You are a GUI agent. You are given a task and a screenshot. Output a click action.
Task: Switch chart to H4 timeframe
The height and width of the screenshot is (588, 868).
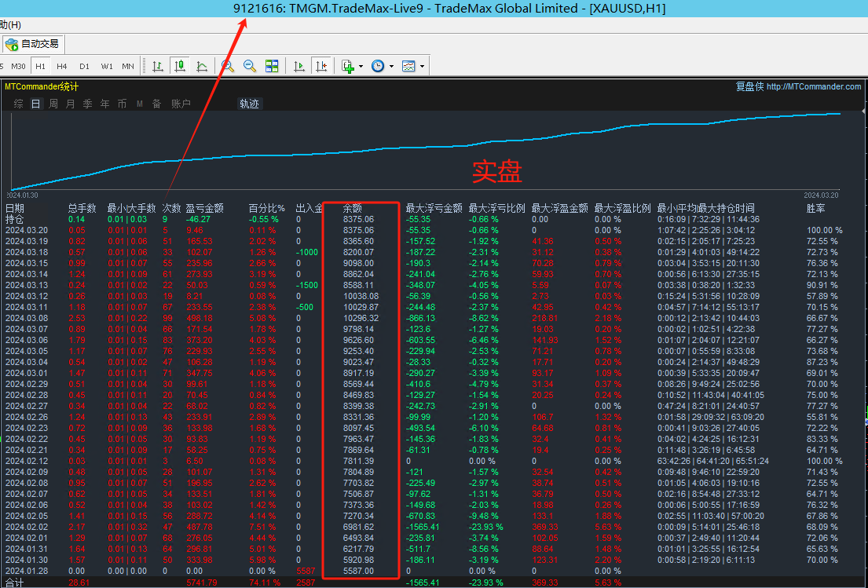pyautogui.click(x=62, y=67)
